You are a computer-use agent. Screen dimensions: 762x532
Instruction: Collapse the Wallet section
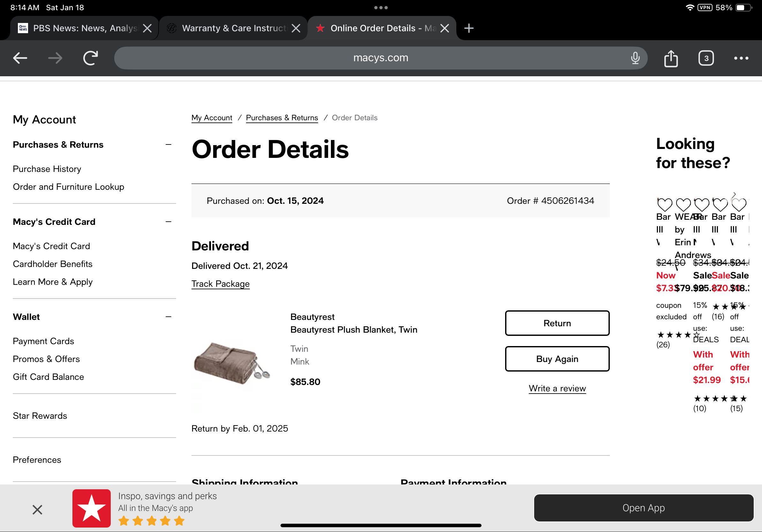pyautogui.click(x=168, y=317)
